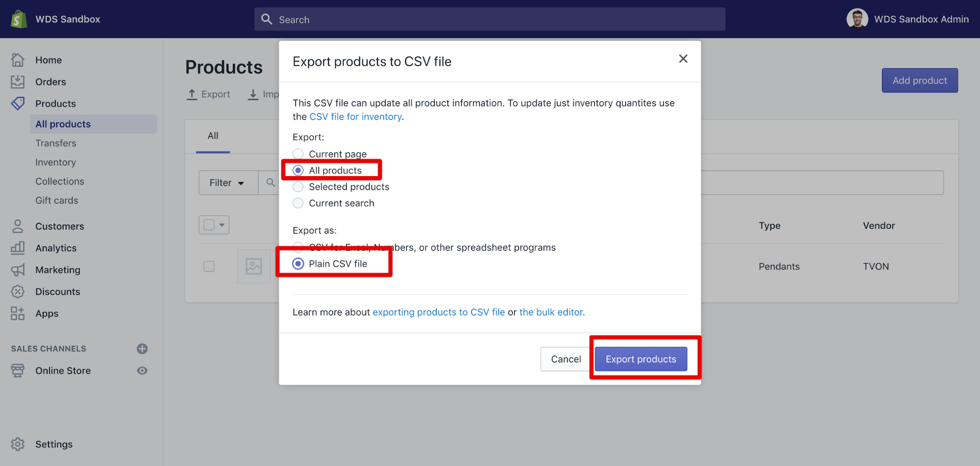Click the Export products button
The width and height of the screenshot is (980, 466).
coord(640,359)
